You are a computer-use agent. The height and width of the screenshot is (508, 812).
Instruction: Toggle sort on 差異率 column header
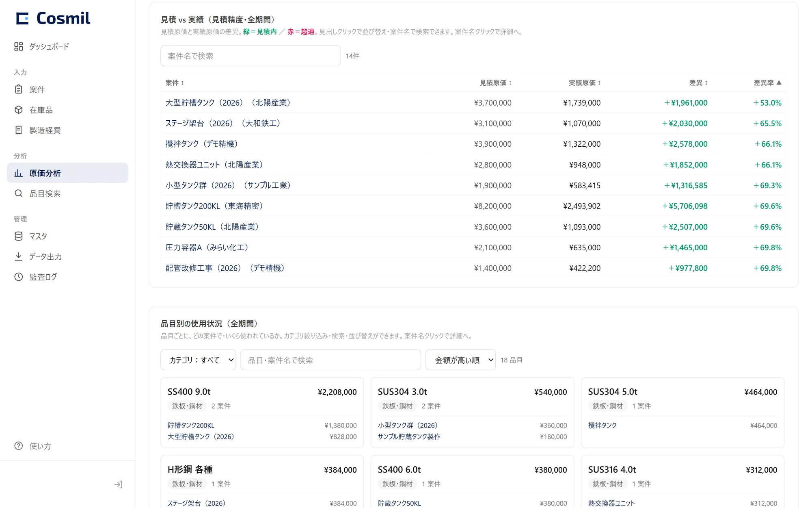[x=767, y=83]
